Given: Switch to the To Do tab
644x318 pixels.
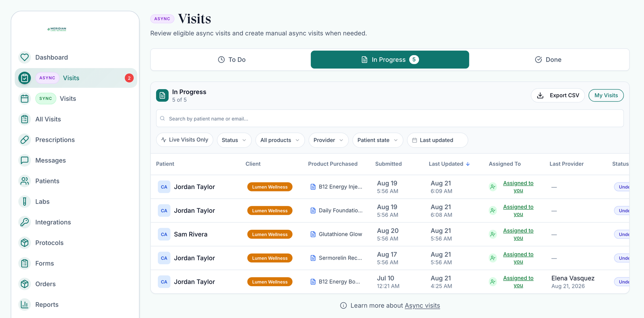Looking at the screenshot, I should coord(231,60).
